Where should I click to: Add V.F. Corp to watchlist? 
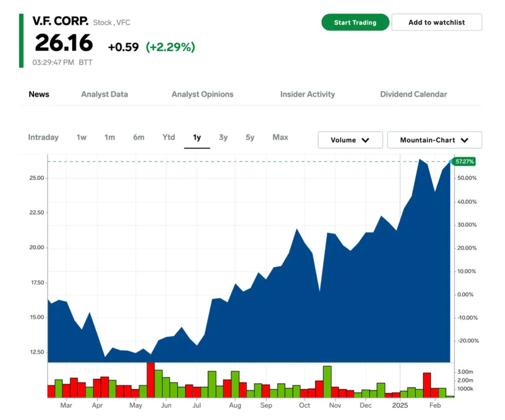coord(436,22)
